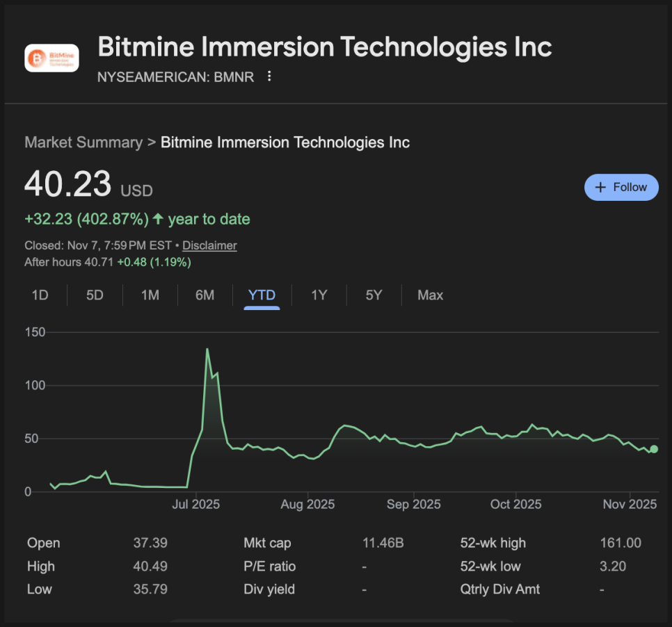Switch chart to 1Y range

[x=319, y=295]
